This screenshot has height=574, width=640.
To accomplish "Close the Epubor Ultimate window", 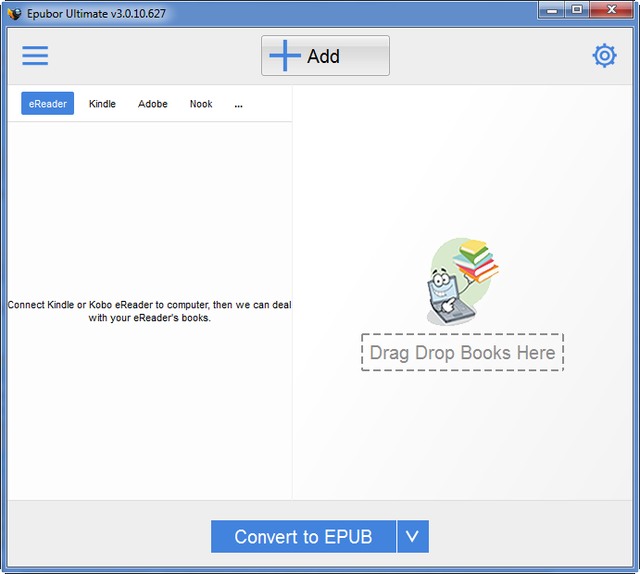I will coord(612,10).
